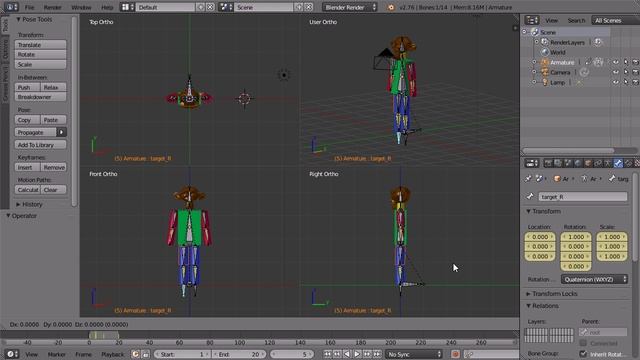Image resolution: width=640 pixels, height=360 pixels.
Task: Click the scene browse icon in header
Action: pos(225,7)
